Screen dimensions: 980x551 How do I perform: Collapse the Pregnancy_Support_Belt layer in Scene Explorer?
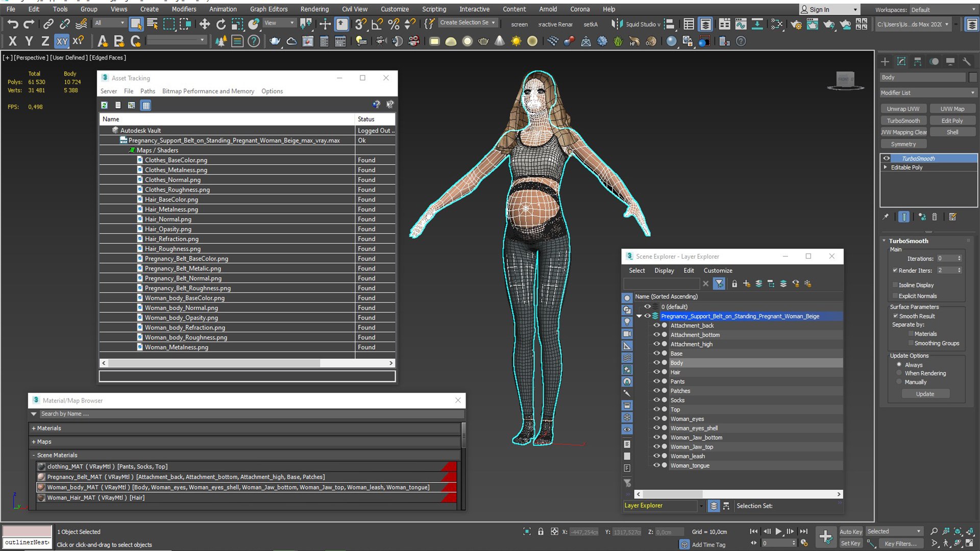click(x=639, y=316)
